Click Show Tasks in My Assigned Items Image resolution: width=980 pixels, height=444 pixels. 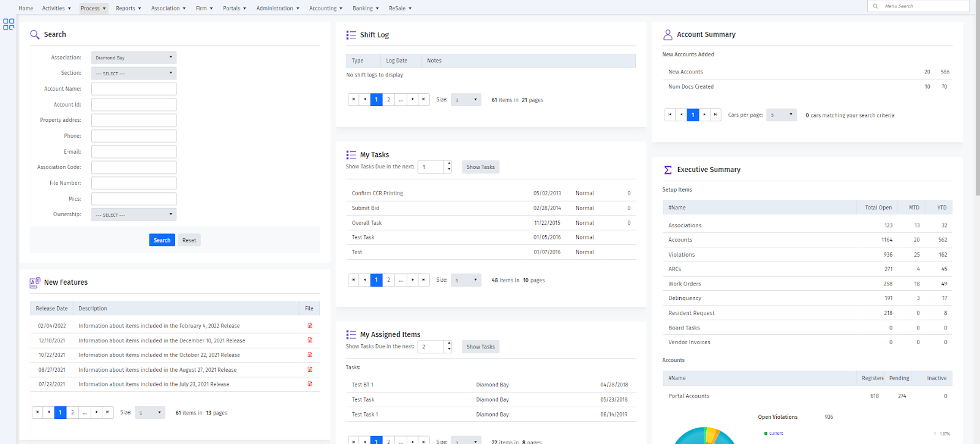(x=481, y=347)
